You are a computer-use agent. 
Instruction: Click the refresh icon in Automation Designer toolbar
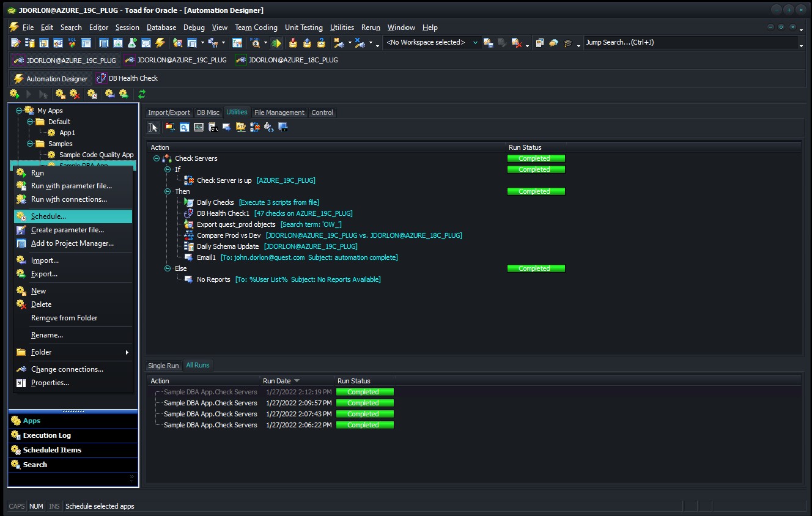click(141, 94)
